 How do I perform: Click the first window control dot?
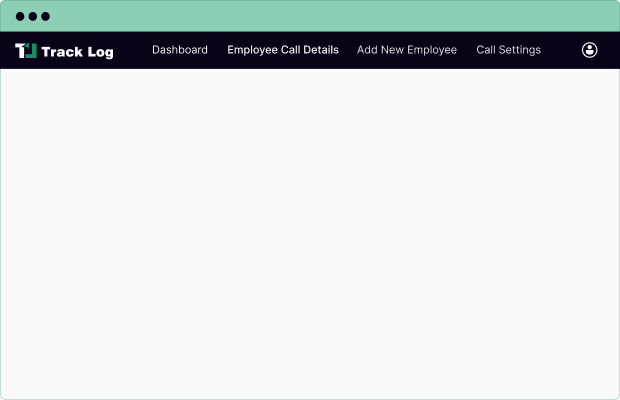click(20, 17)
